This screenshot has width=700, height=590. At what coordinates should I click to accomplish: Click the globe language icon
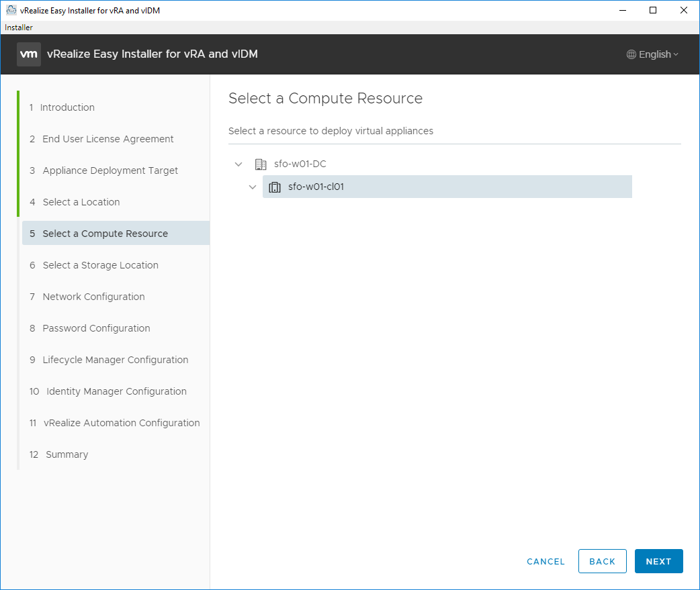(x=631, y=54)
